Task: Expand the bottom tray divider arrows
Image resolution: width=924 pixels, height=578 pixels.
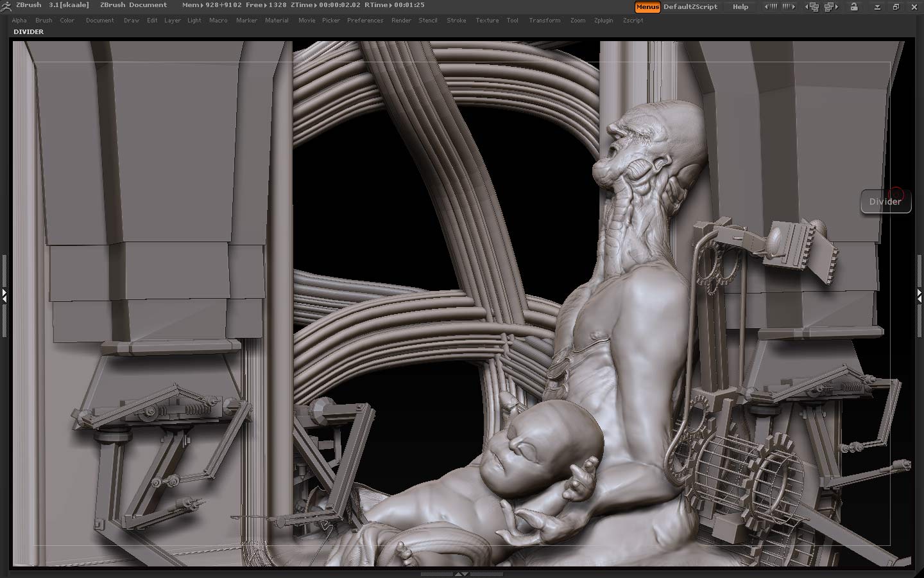Action: [461, 574]
